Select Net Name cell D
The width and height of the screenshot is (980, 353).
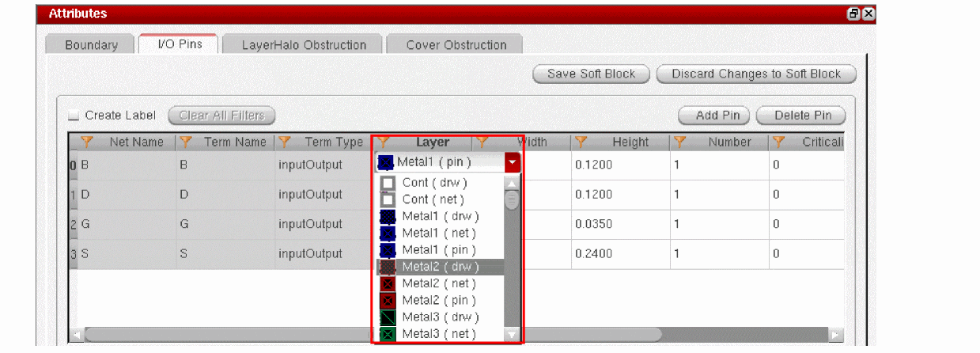tap(127, 195)
